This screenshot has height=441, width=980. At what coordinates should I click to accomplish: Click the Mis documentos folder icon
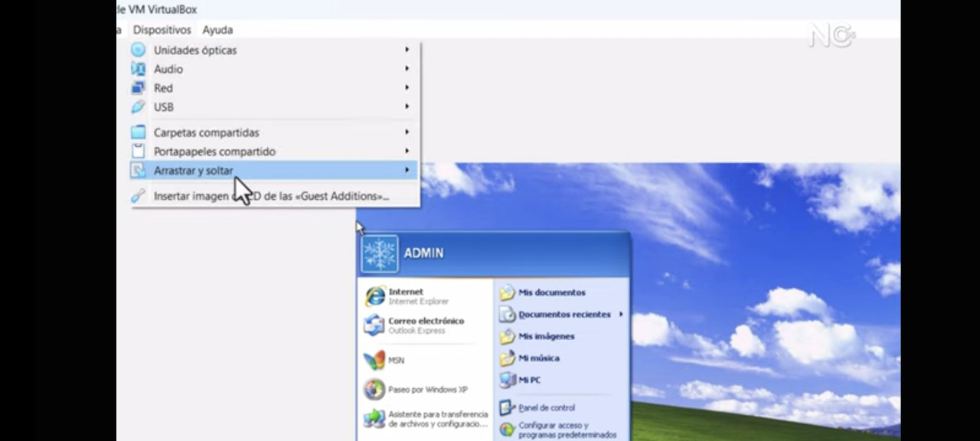[x=507, y=292]
